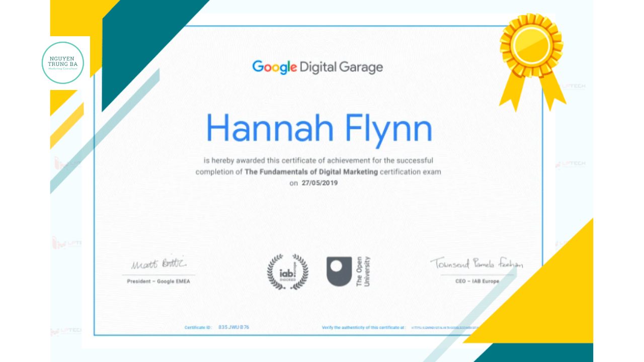Screen dimensions: 644x362
Task: Click the "is hereby awarded this certificate" text line
Action: tap(318, 161)
